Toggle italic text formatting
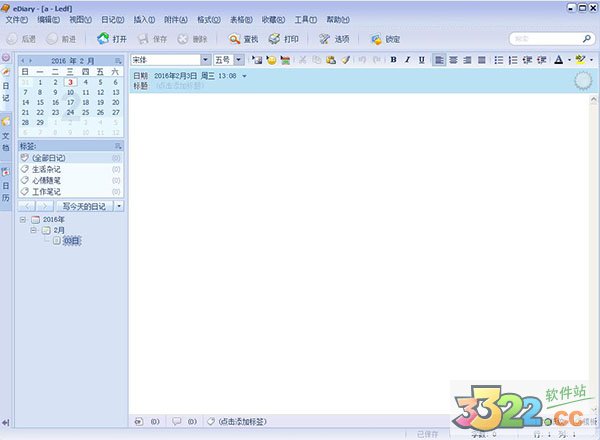600x440 pixels. [408, 60]
